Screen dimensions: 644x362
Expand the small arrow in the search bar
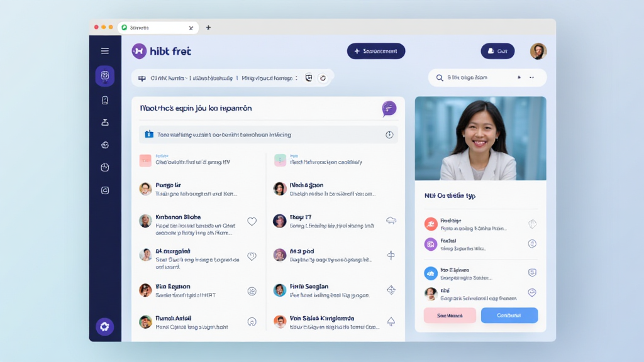pos(519,77)
